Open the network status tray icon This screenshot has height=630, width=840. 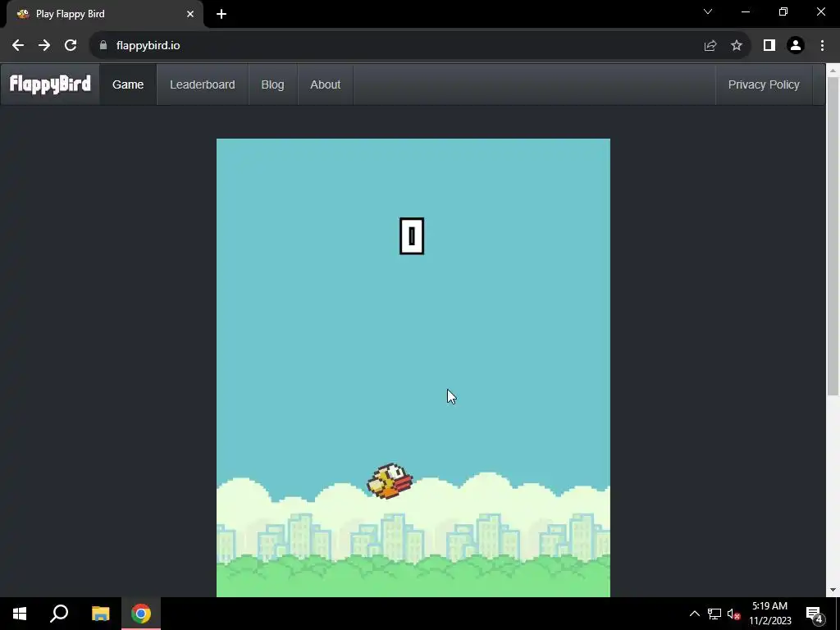(x=714, y=614)
